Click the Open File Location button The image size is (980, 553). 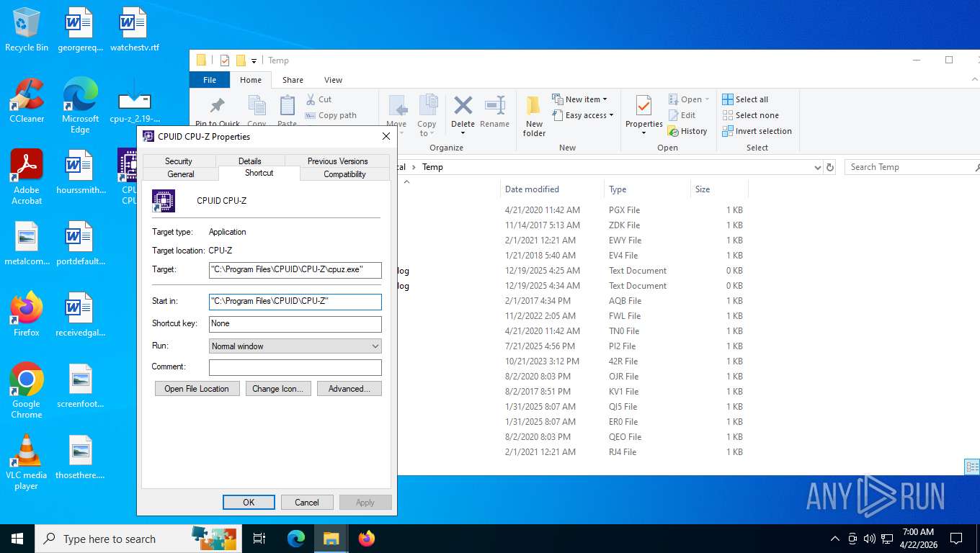(197, 389)
